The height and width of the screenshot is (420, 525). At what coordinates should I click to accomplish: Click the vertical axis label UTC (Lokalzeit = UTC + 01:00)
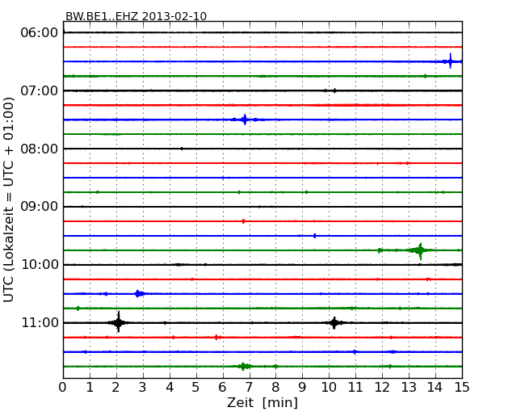[9, 199]
